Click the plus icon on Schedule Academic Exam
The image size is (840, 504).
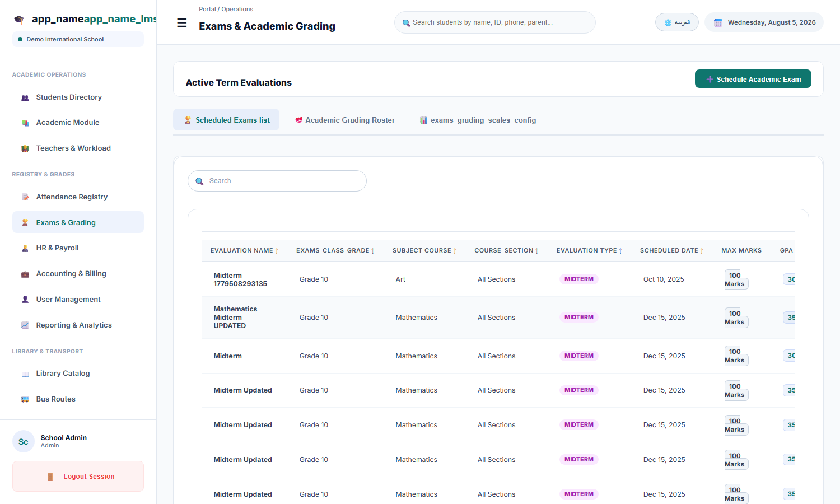tap(710, 80)
